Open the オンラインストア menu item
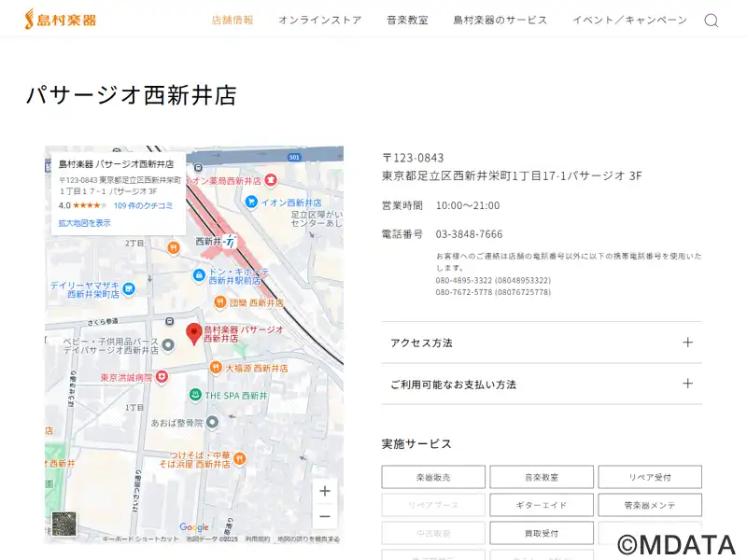The width and height of the screenshot is (747, 560). [x=320, y=20]
